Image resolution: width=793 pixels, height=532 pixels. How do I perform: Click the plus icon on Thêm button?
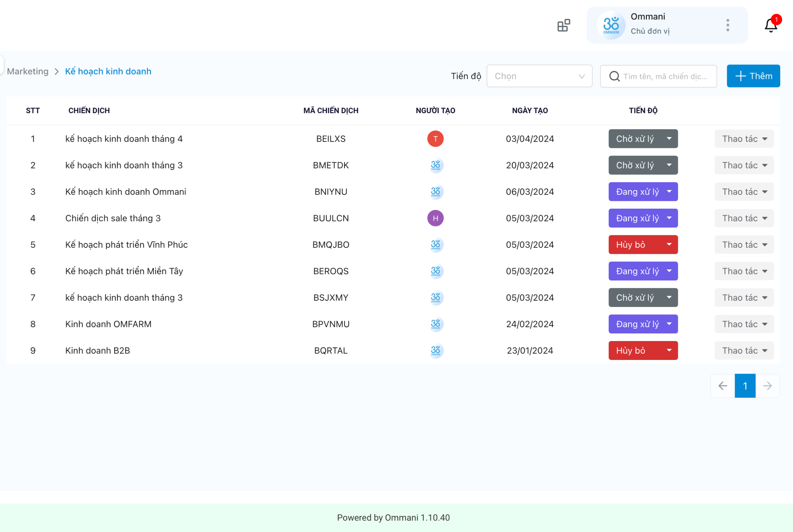tap(741, 76)
